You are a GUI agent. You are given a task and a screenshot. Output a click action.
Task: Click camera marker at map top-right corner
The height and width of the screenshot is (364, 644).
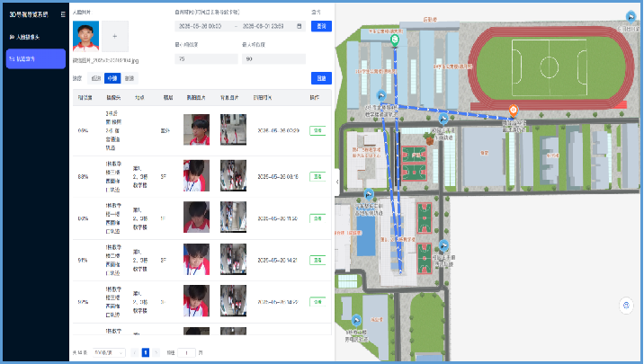[630, 13]
